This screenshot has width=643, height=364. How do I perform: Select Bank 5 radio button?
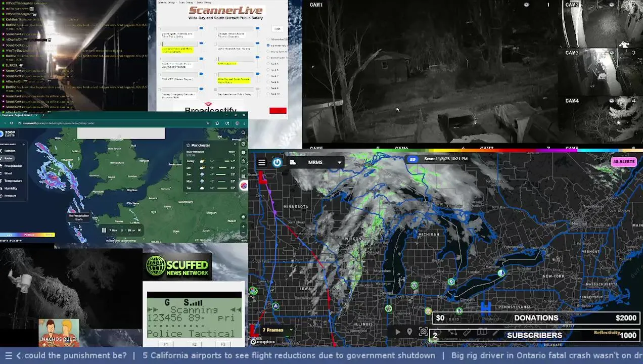[268, 64]
